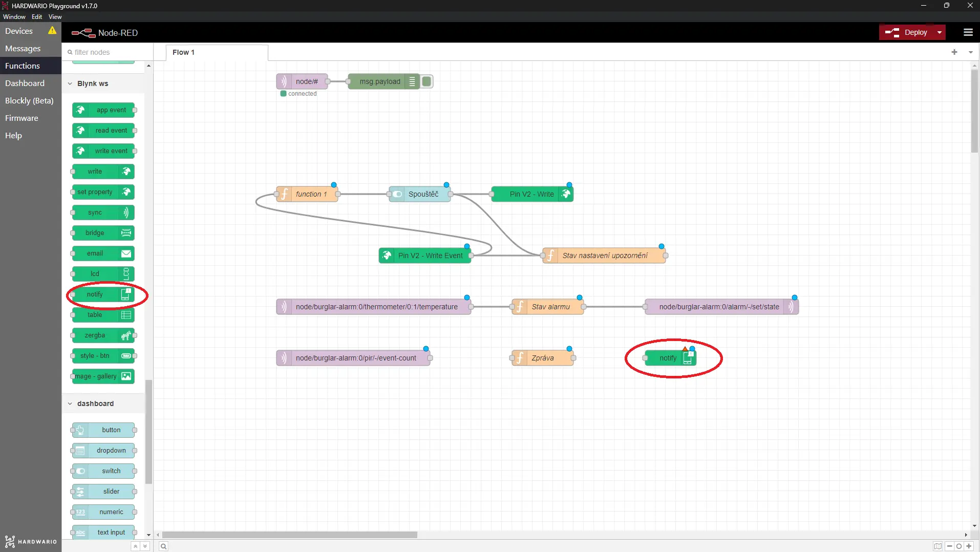
Task: Click the alarm set/state MQTT output node
Action: coord(722,307)
